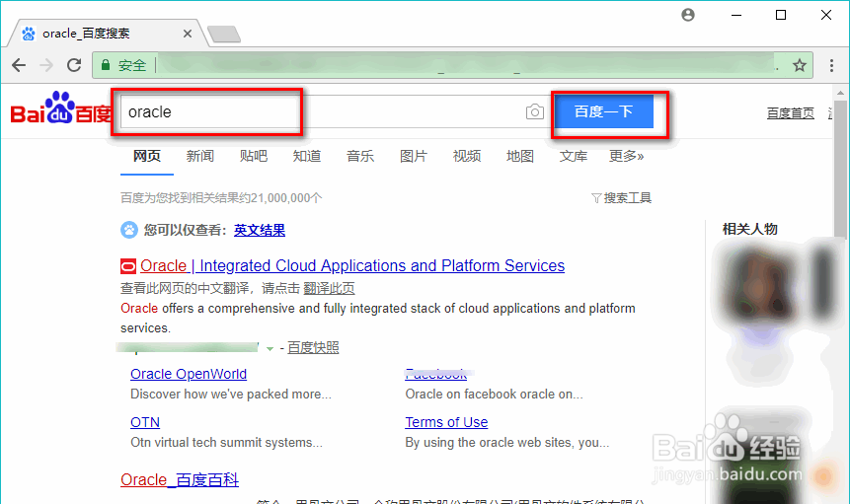Click the 英文结果 link

click(x=259, y=230)
